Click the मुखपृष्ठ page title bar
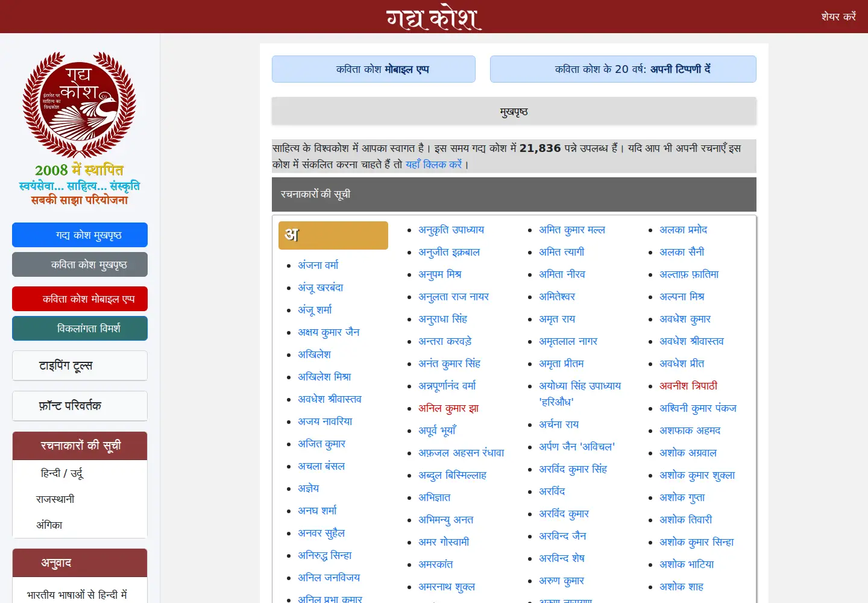 [514, 112]
